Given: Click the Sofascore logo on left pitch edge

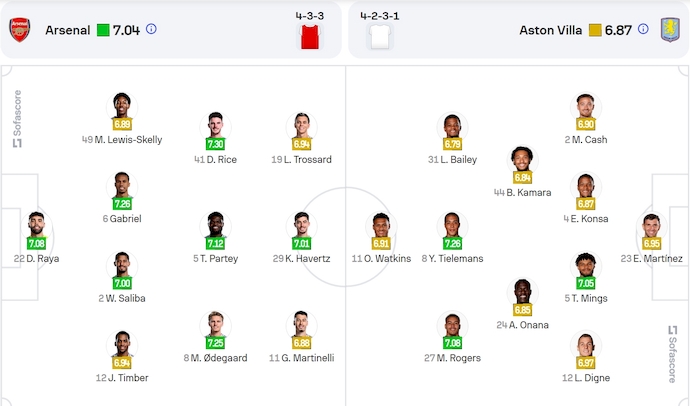Looking at the screenshot, I should 17,119.
